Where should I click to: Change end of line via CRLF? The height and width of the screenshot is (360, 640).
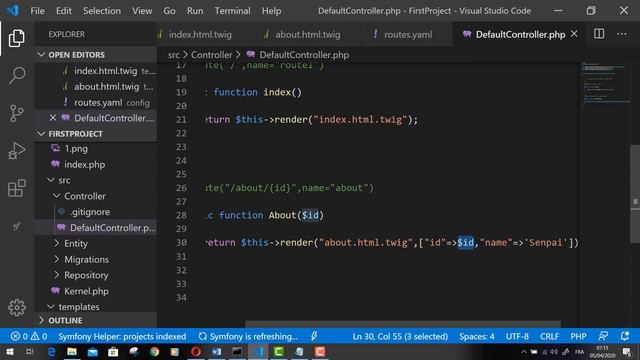549,336
